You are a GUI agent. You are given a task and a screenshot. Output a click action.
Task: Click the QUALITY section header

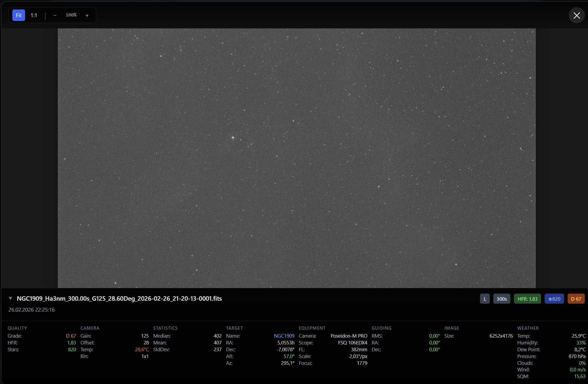[x=17, y=328]
